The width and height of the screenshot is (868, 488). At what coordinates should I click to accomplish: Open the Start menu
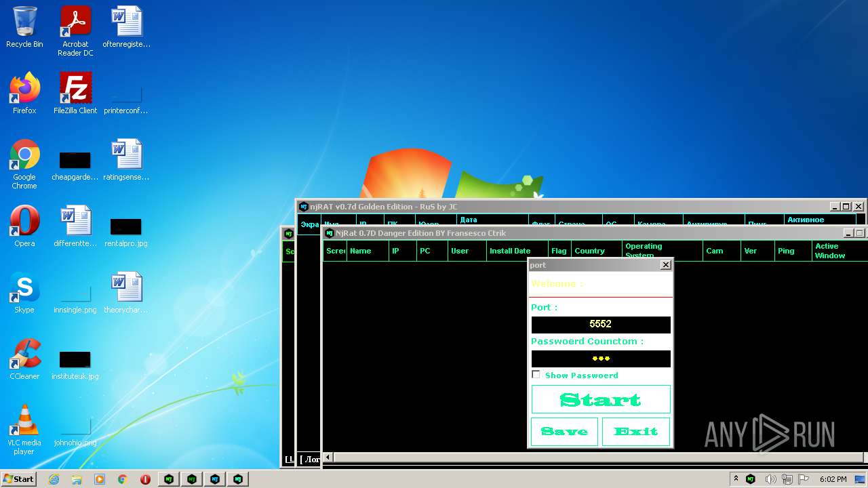[x=18, y=479]
